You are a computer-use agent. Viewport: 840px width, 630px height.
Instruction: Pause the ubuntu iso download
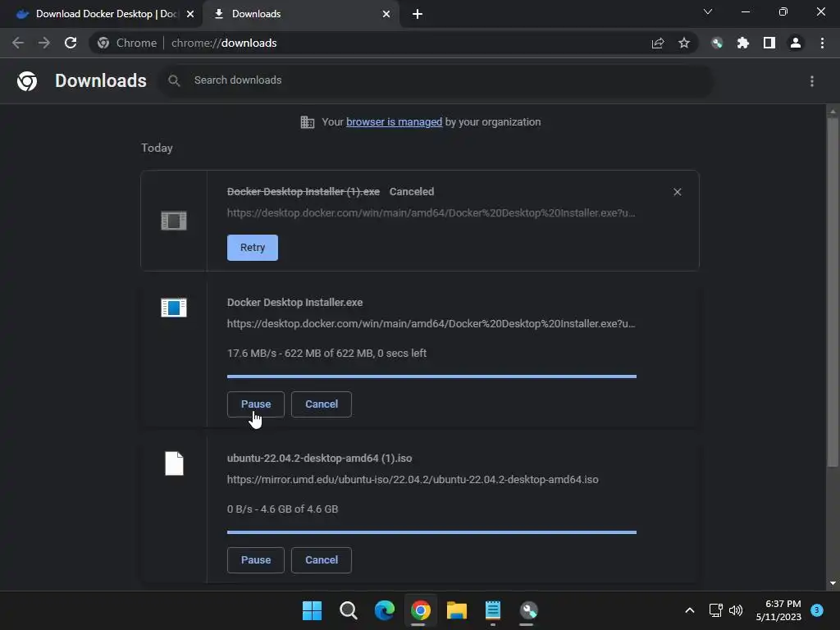[256, 559]
